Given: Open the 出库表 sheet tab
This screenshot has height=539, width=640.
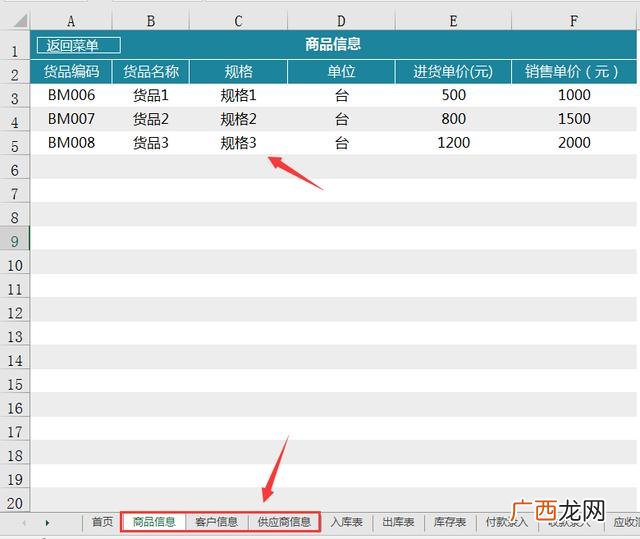Looking at the screenshot, I should click(398, 522).
